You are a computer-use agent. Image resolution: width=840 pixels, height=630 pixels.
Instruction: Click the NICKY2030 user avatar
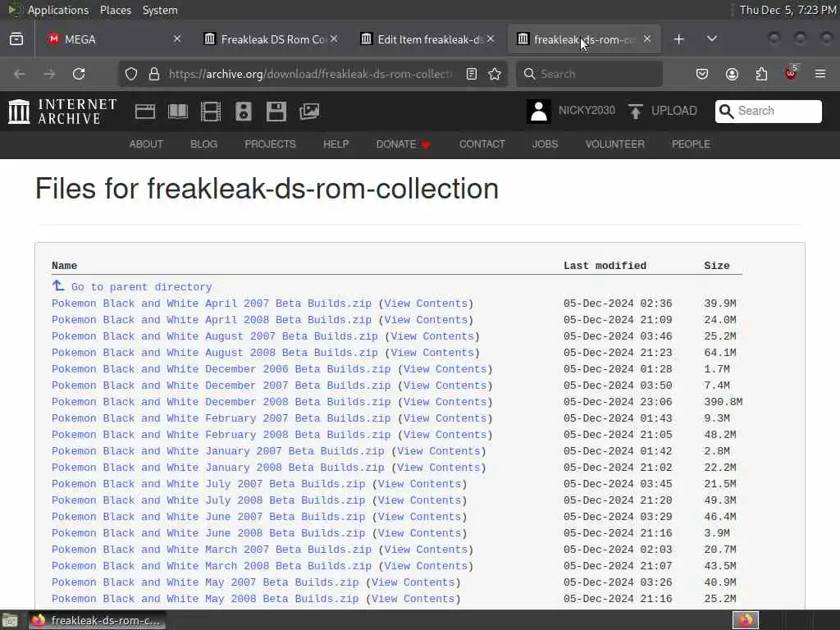(538, 112)
